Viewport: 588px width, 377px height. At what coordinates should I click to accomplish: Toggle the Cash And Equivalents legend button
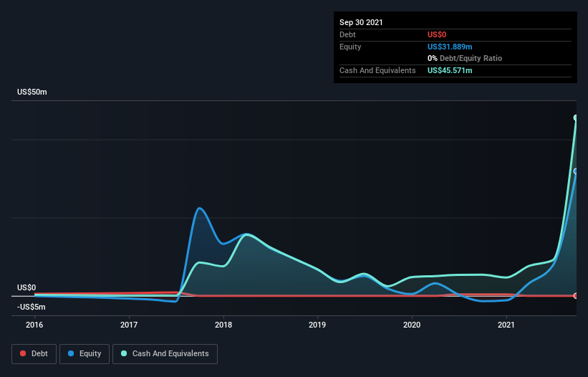click(165, 354)
